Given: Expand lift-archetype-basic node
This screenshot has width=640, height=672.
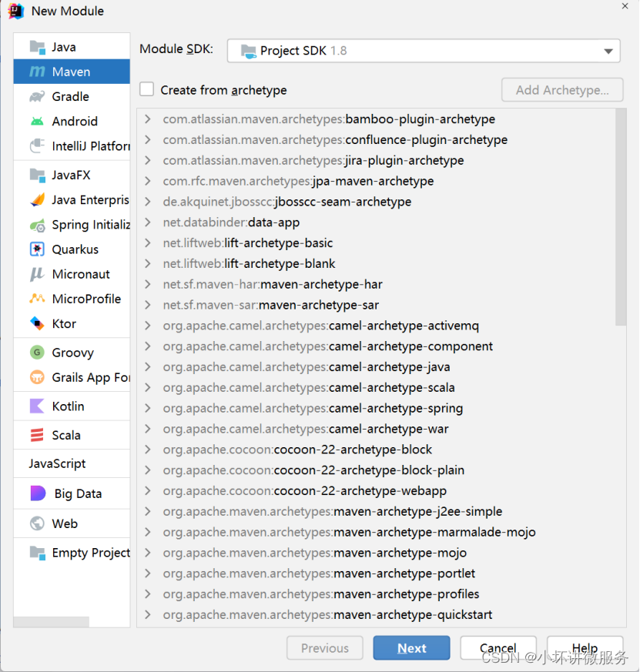Looking at the screenshot, I should (x=148, y=242).
